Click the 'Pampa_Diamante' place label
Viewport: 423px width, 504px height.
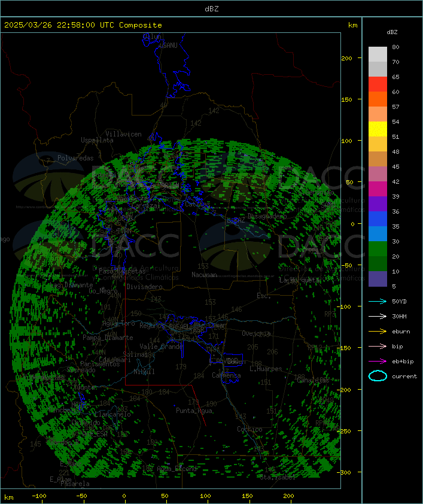(x=108, y=338)
